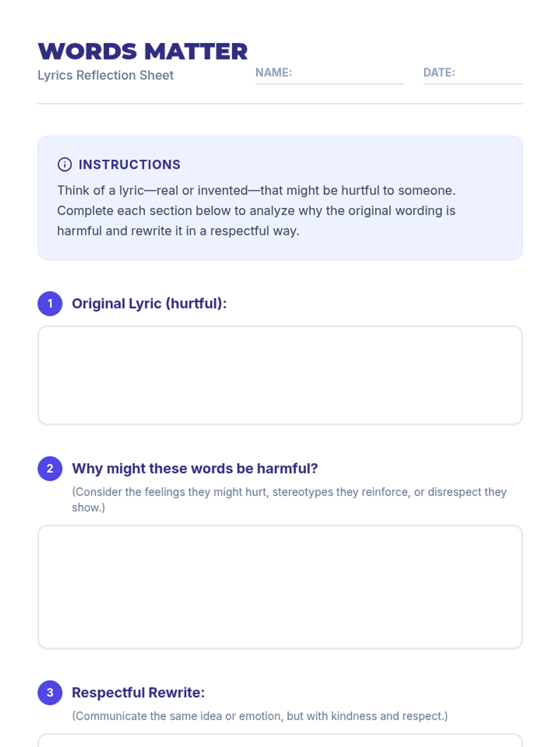Click the NAME: label text
The image size is (560, 747).
pos(273,72)
